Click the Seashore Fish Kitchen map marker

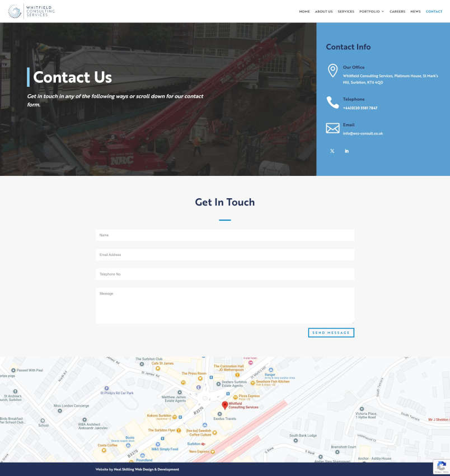252,383
